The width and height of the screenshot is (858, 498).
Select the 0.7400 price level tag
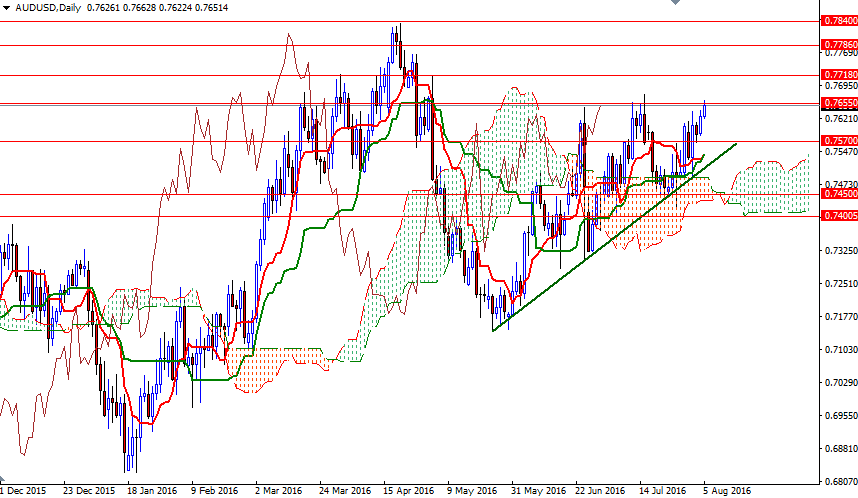pos(838,216)
